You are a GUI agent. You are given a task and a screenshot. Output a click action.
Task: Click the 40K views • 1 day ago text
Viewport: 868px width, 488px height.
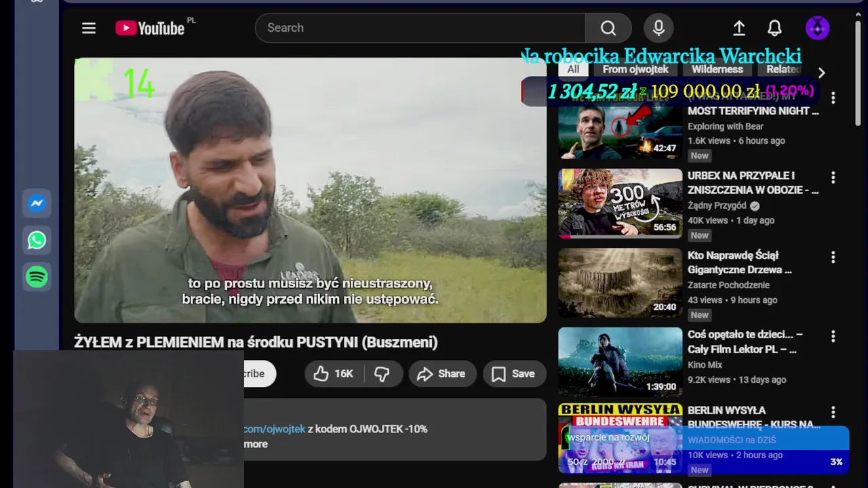pyautogui.click(x=731, y=220)
